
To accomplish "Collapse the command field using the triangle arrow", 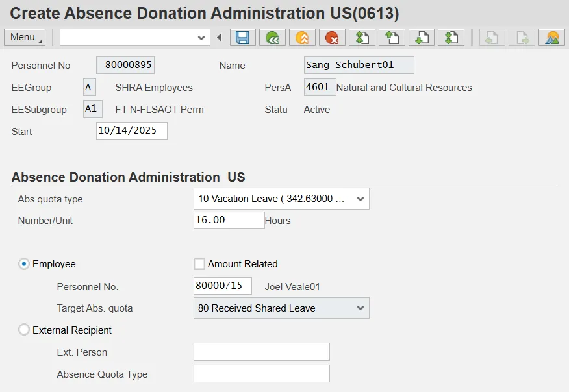I will pyautogui.click(x=219, y=38).
